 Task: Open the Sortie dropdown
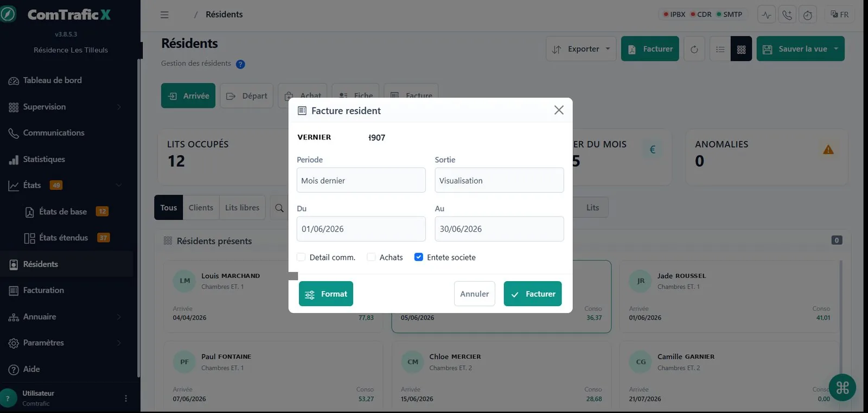tap(499, 180)
